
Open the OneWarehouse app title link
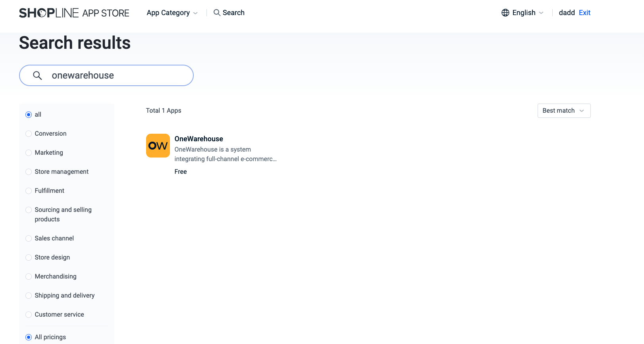tap(199, 139)
